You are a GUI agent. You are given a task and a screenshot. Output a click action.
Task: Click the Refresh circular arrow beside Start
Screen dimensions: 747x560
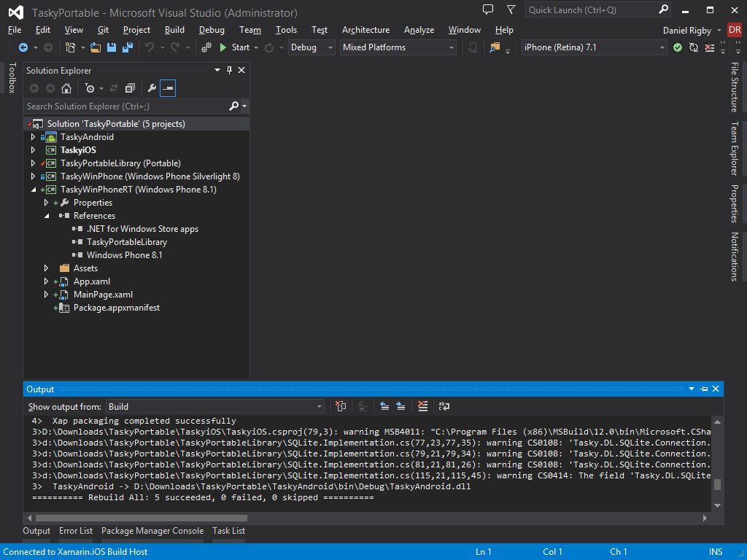[269, 47]
